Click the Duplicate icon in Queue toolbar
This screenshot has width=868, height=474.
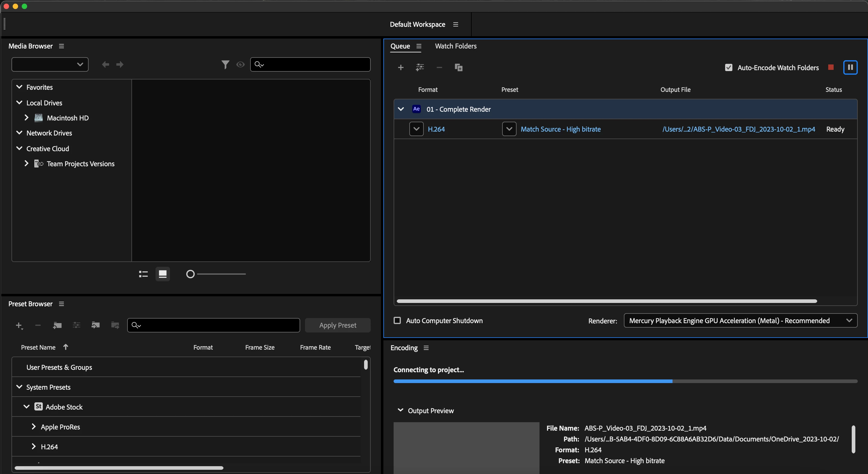click(x=458, y=68)
